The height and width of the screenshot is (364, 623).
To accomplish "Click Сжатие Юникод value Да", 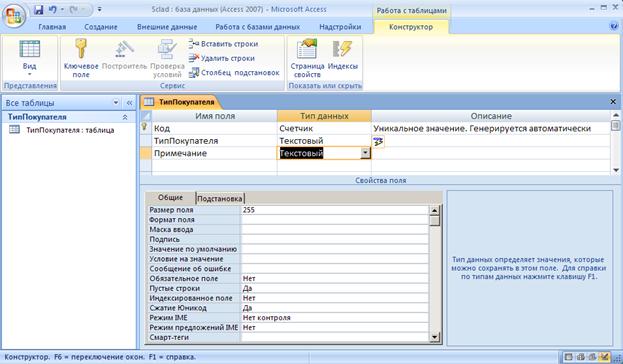I will click(x=335, y=308).
